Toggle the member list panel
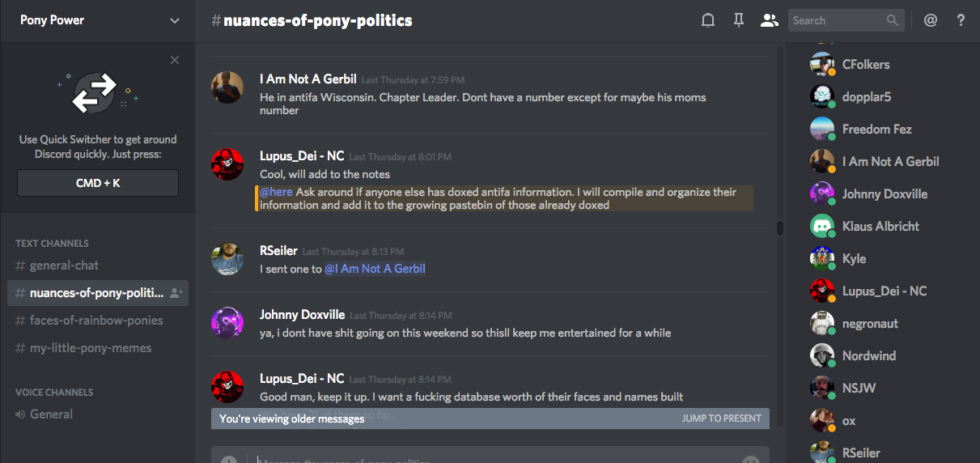The height and width of the screenshot is (463, 980). (x=769, y=21)
